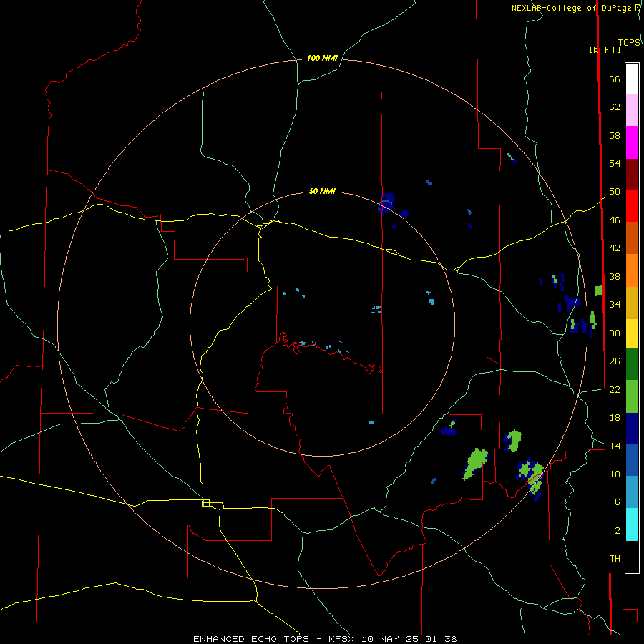This screenshot has height=644, width=644.
Task: Select the legend scale value 50
Action: point(615,191)
